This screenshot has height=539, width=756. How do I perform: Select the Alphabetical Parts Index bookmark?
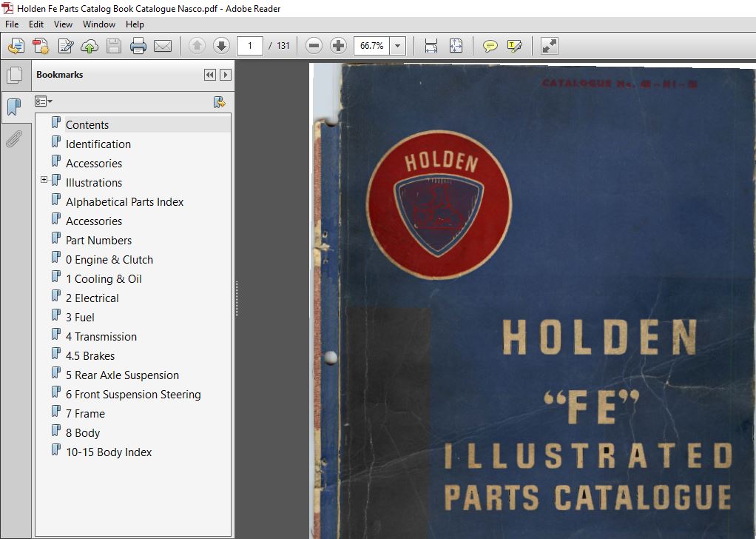click(x=124, y=202)
